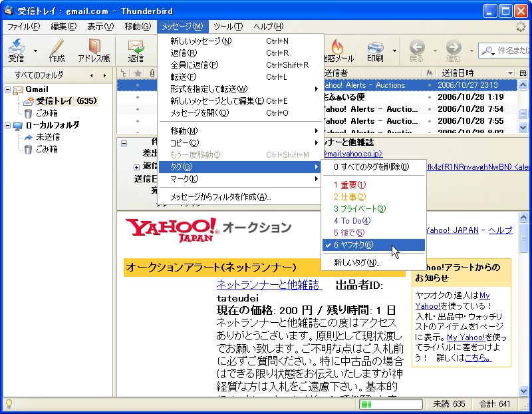Click the junk status flame column header
This screenshot has width=532, height=414.
coord(430,73)
